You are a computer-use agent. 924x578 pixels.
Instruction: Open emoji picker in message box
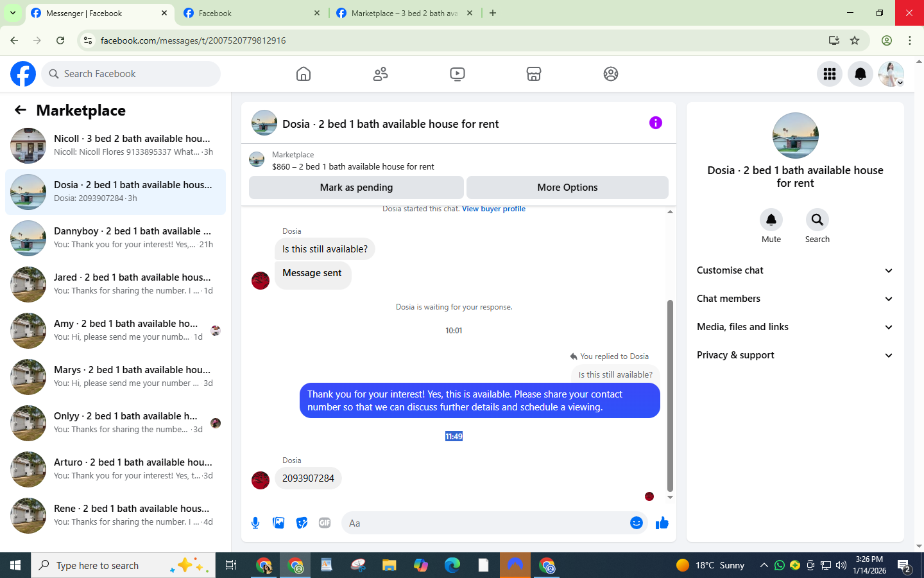pos(637,523)
